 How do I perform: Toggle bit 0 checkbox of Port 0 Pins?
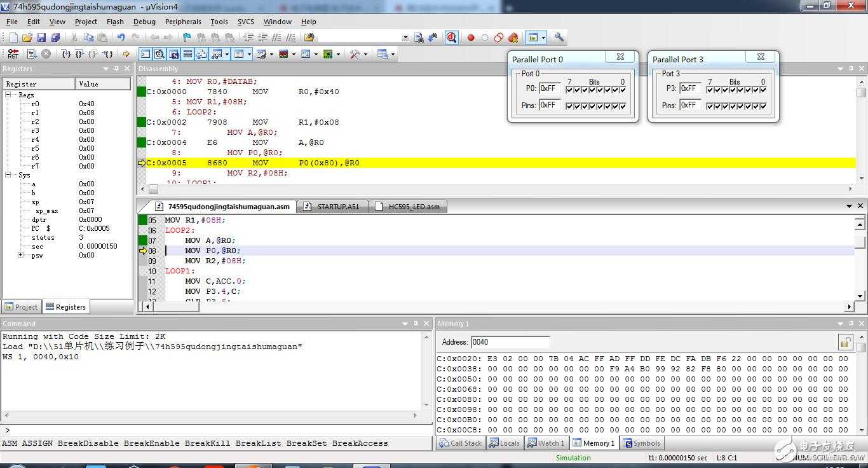[623, 106]
